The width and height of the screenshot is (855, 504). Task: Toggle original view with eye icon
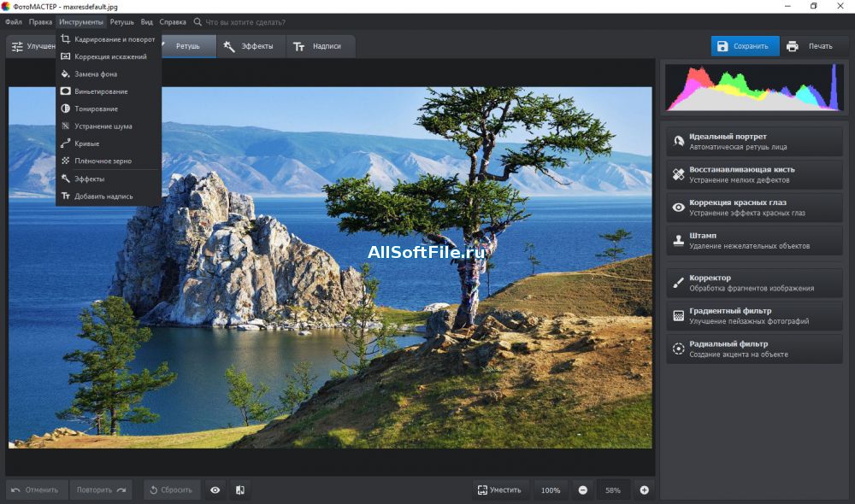pos(215,490)
